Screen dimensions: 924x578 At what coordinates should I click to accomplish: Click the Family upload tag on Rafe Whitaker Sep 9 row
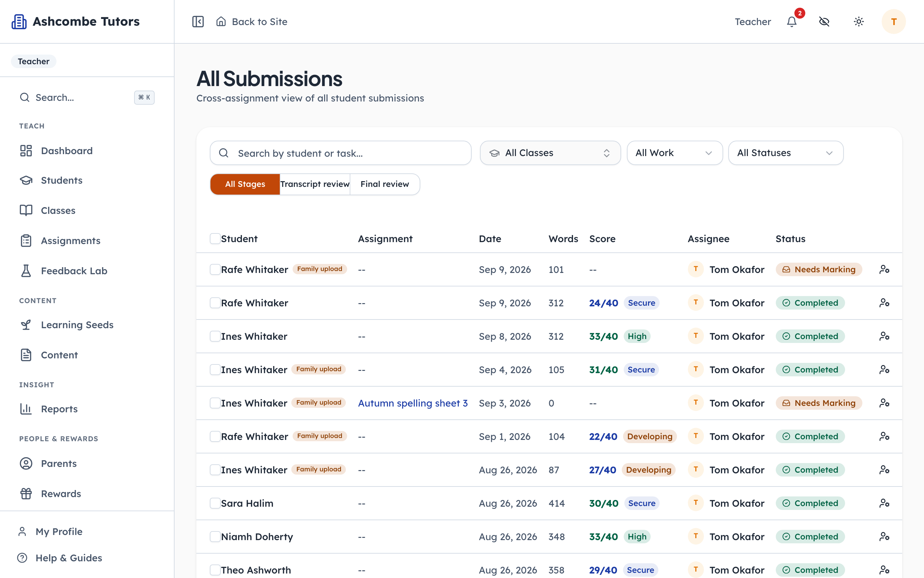click(320, 269)
